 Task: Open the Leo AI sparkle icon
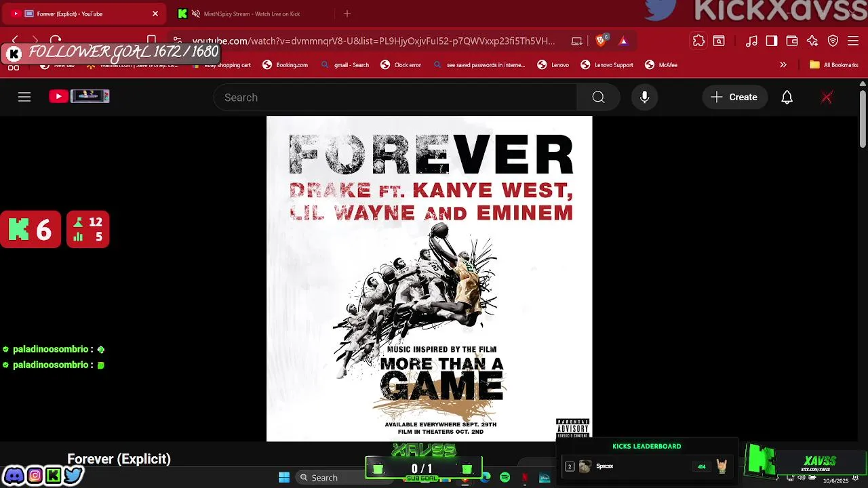point(812,41)
